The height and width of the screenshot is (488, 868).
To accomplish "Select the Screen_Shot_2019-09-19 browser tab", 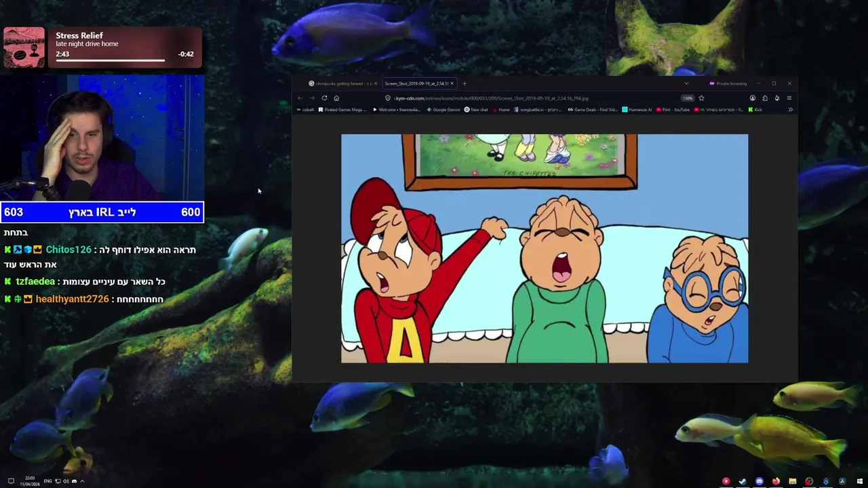I will click(418, 83).
